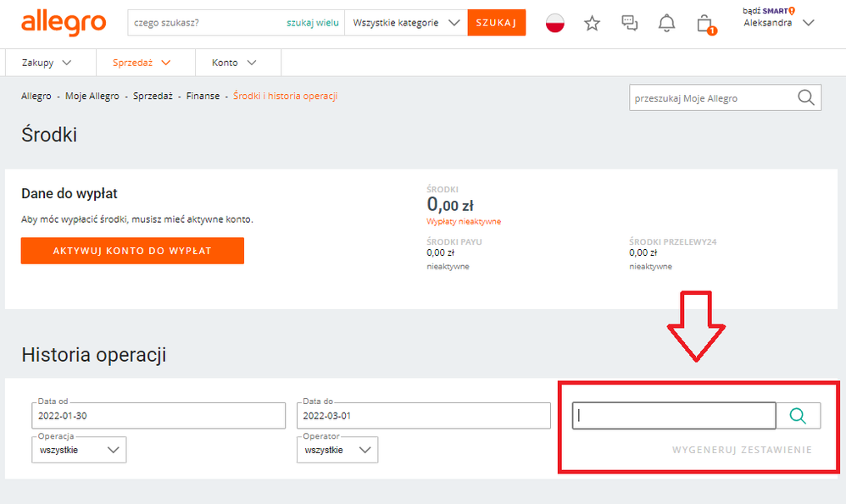
Task: Open the Polish flag language selector
Action: [x=554, y=23]
